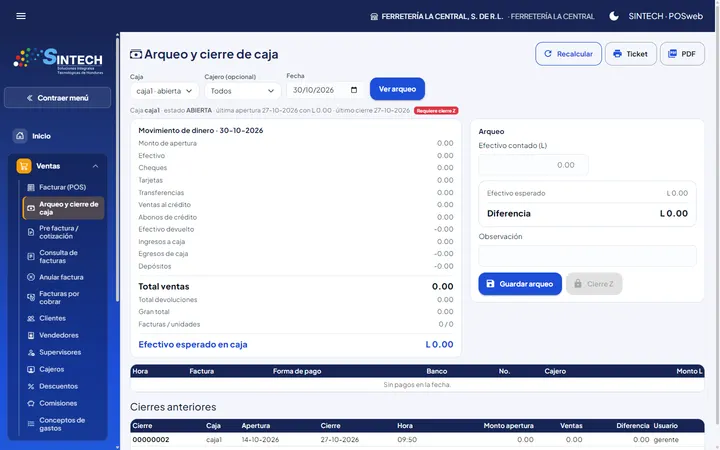Image resolution: width=720 pixels, height=450 pixels.
Task: Click the Conceptos de gastos icon
Action: coord(31,424)
